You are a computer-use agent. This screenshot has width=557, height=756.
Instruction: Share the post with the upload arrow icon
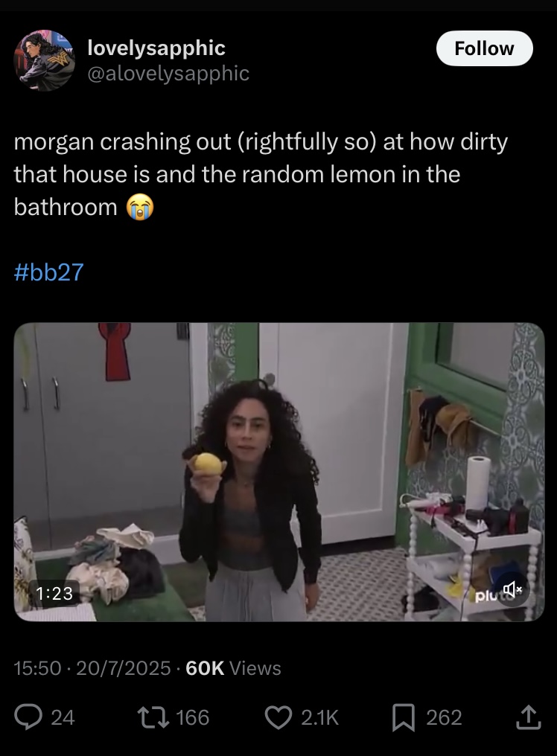click(x=529, y=717)
